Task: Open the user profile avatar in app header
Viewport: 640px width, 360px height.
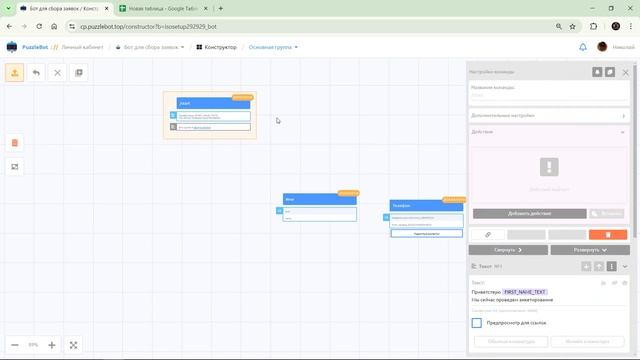Action: (x=602, y=47)
